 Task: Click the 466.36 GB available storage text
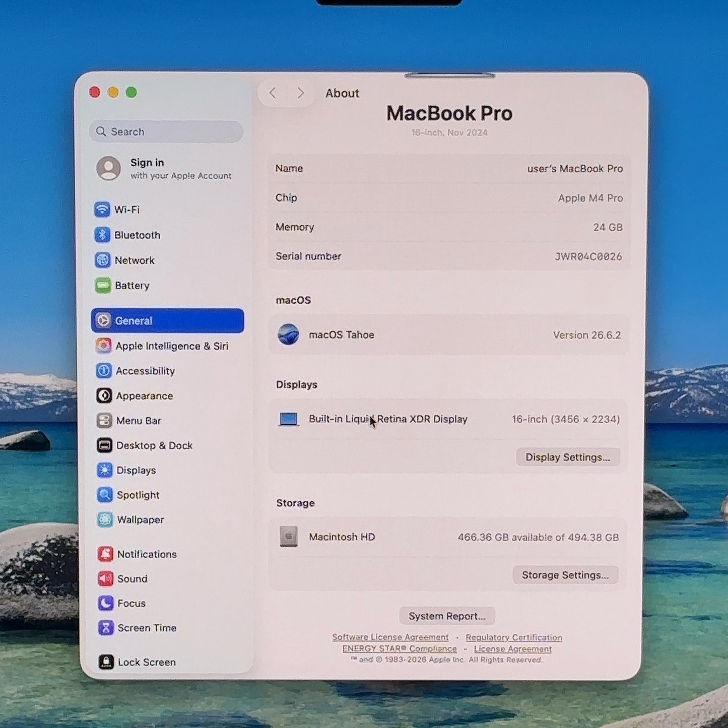tap(538, 538)
